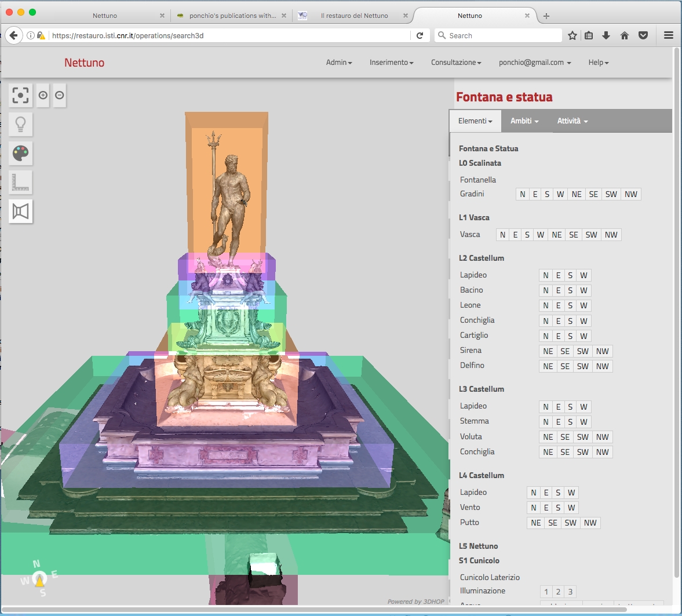Image resolution: width=682 pixels, height=616 pixels.
Task: Expand the Elementi dropdown tab
Action: click(x=475, y=121)
